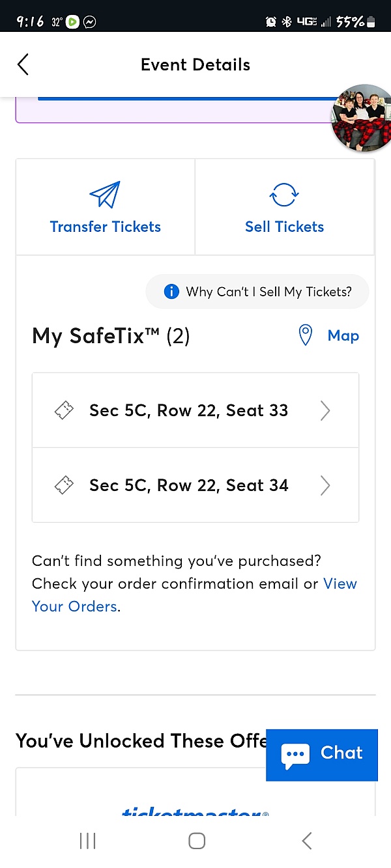
Task: Open Why Can't I Sell My Tickets
Action: pyautogui.click(x=268, y=292)
